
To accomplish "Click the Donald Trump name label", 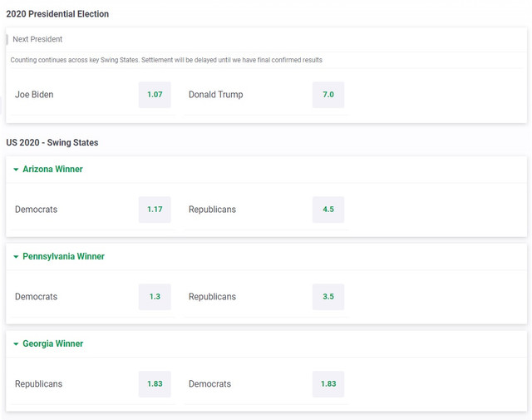I will 216,94.
